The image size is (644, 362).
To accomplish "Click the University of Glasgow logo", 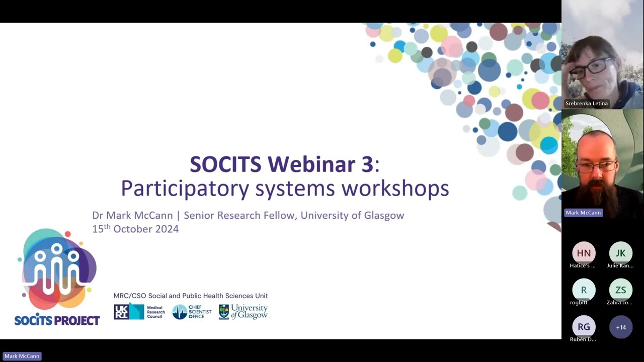I will pos(243,312).
